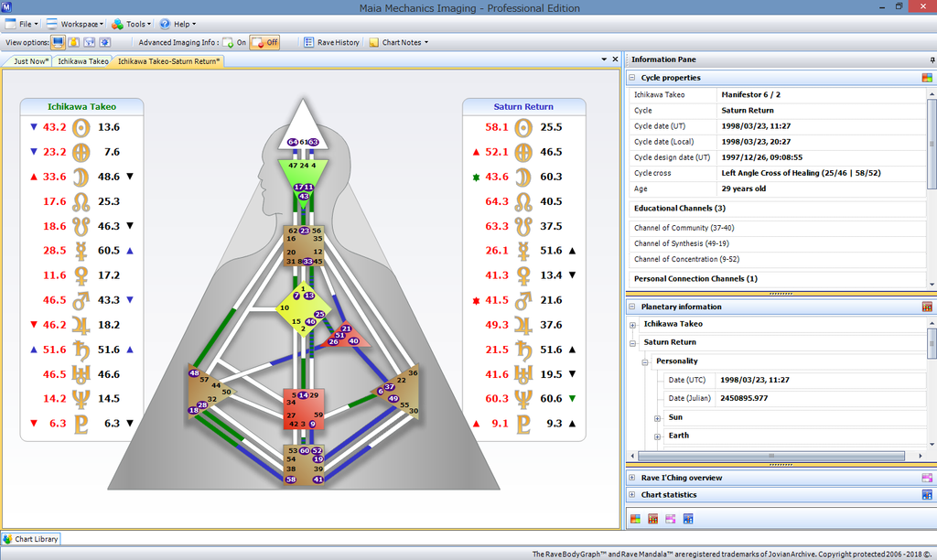Switch to the Ichikawa Takeo tab
The height and width of the screenshot is (560, 937).
(82, 61)
